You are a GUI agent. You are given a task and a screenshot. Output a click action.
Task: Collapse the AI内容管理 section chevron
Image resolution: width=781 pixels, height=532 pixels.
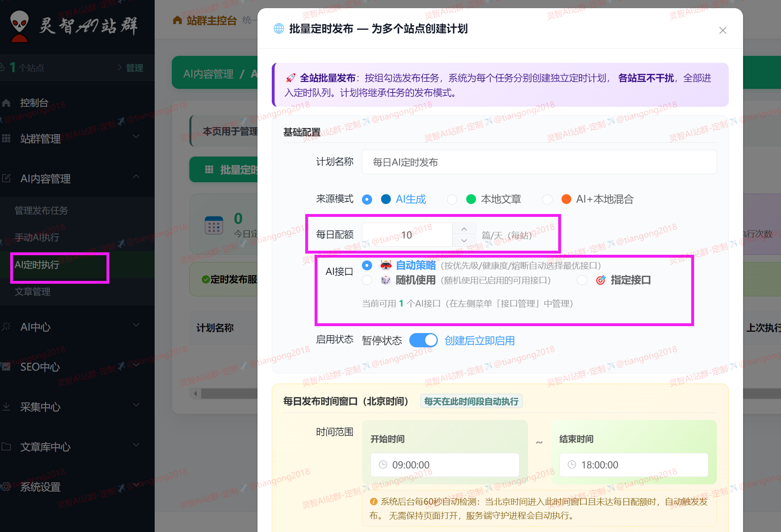coord(136,177)
